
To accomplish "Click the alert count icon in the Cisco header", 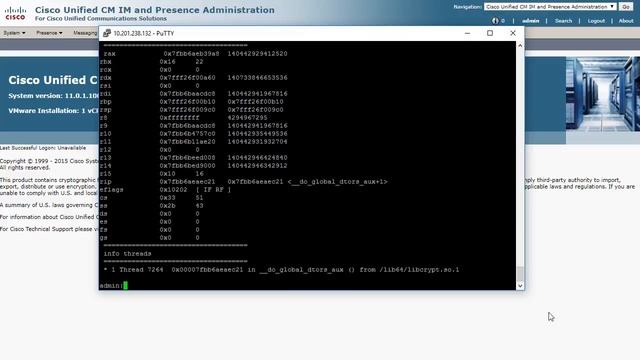I will point(495,20).
